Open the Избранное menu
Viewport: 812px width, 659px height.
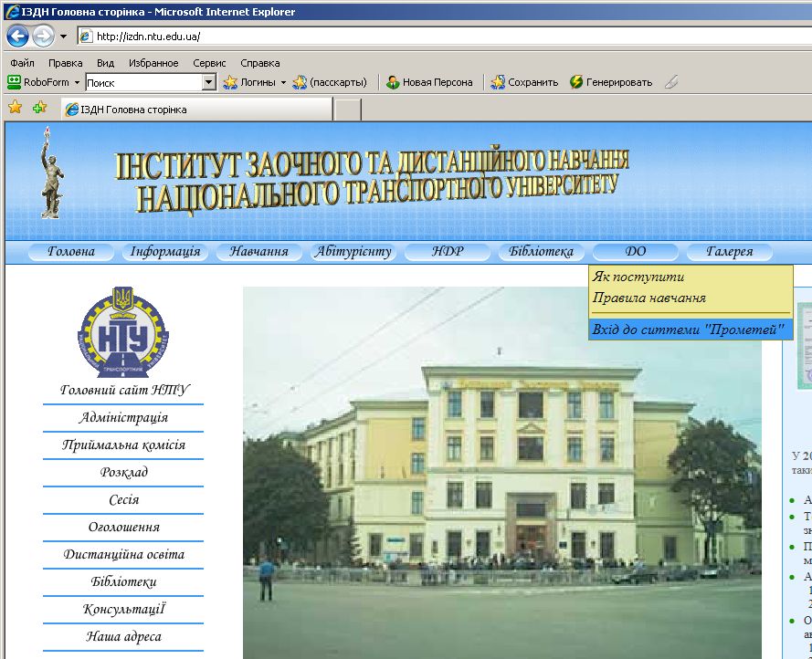(x=153, y=63)
